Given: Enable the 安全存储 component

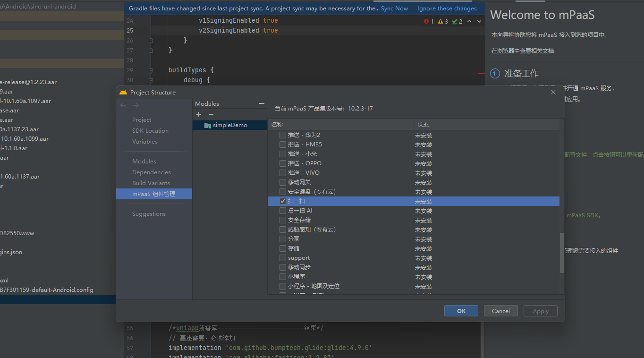Looking at the screenshot, I should pyautogui.click(x=283, y=220).
